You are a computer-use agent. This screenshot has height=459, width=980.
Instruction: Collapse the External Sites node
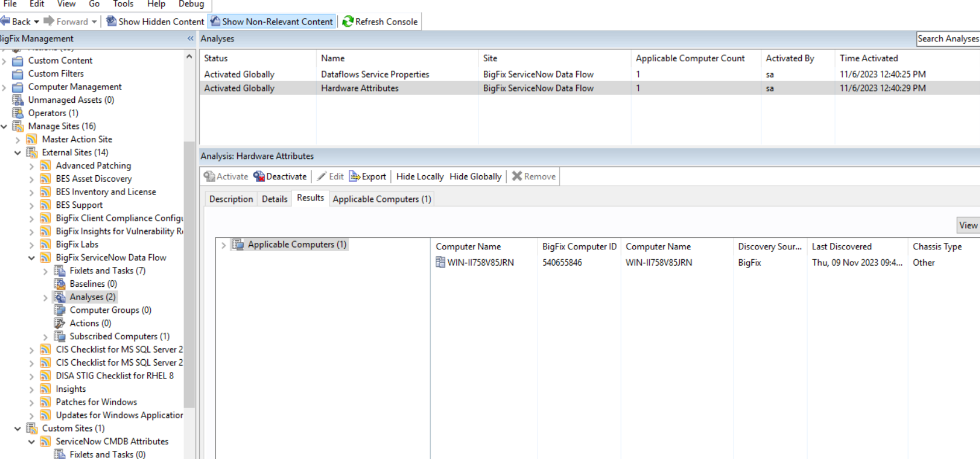(18, 153)
